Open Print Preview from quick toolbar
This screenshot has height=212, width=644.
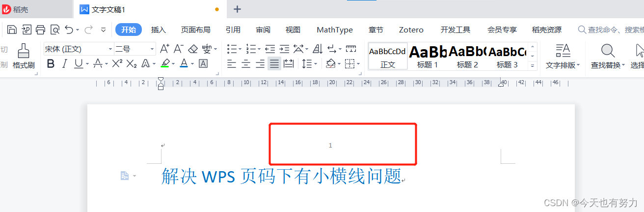[x=55, y=30]
